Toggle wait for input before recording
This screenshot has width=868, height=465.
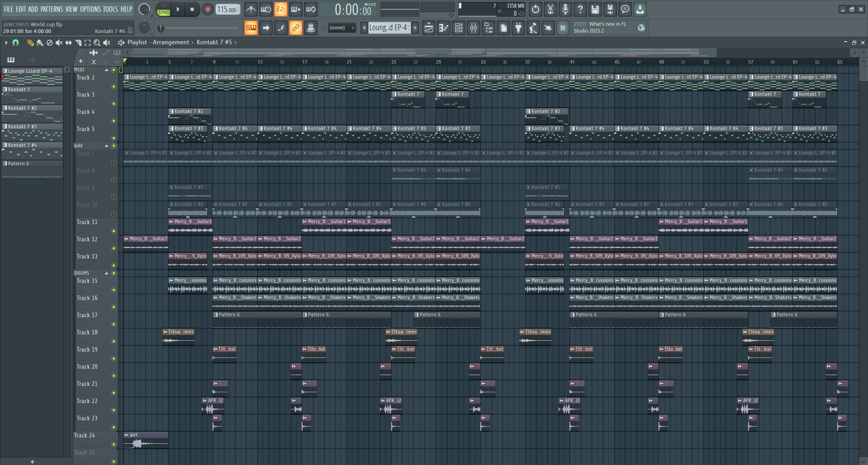click(x=266, y=9)
